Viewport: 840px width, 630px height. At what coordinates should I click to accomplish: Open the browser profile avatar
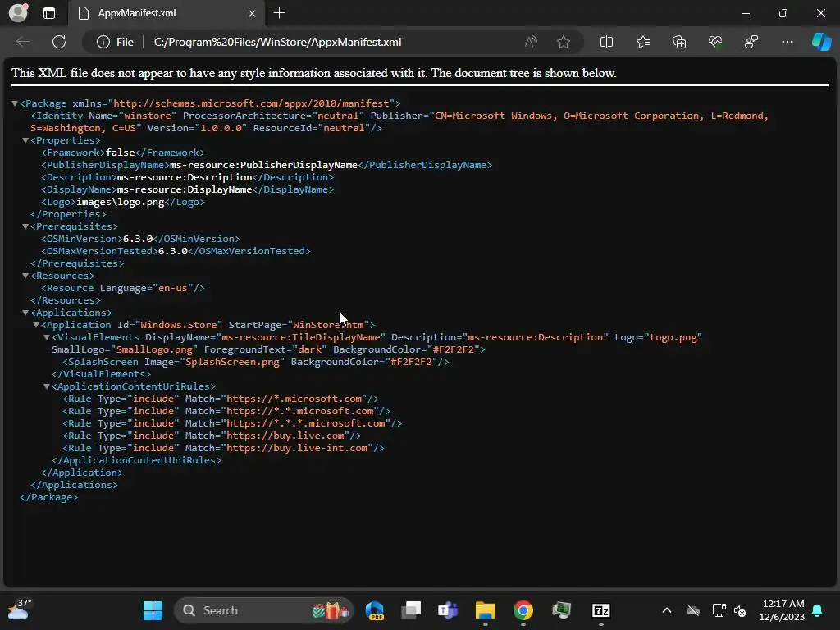(x=18, y=13)
